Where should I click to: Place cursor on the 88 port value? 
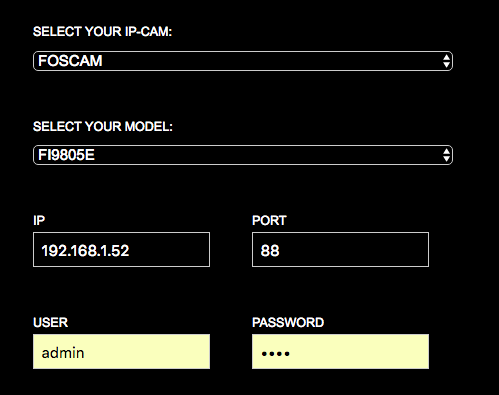pos(270,251)
